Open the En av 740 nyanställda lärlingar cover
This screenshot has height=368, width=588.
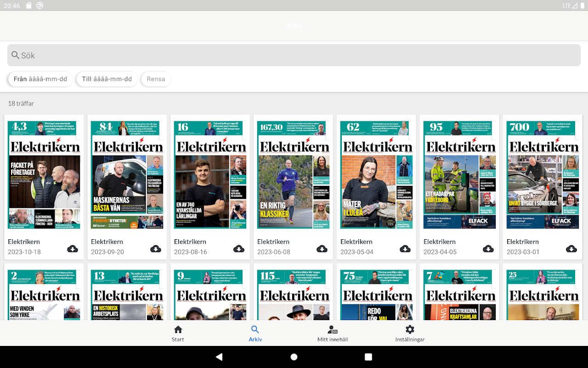click(x=210, y=175)
